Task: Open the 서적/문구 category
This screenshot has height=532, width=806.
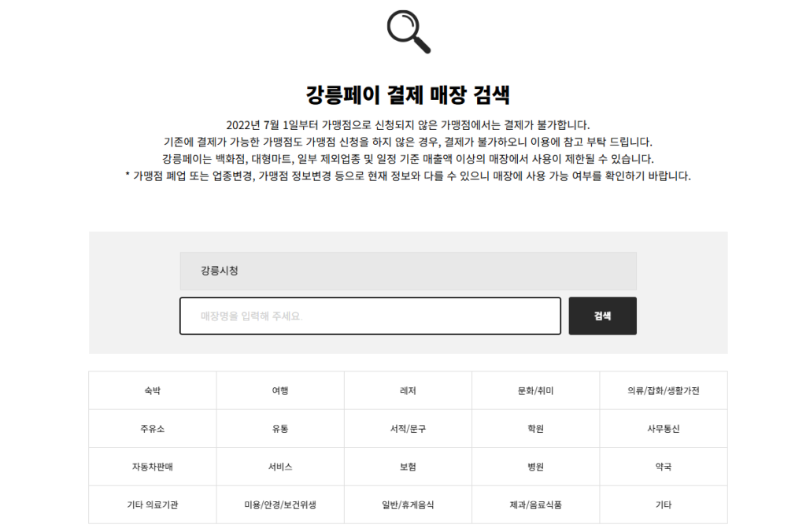Action: (408, 429)
